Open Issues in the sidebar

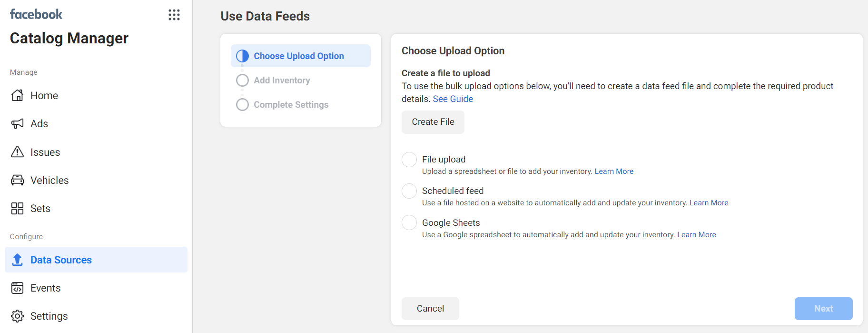click(x=96, y=152)
